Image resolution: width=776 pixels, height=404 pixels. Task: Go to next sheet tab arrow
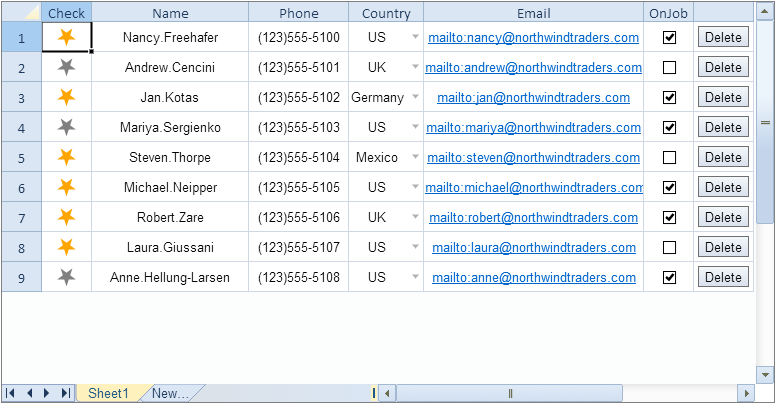tap(47, 393)
